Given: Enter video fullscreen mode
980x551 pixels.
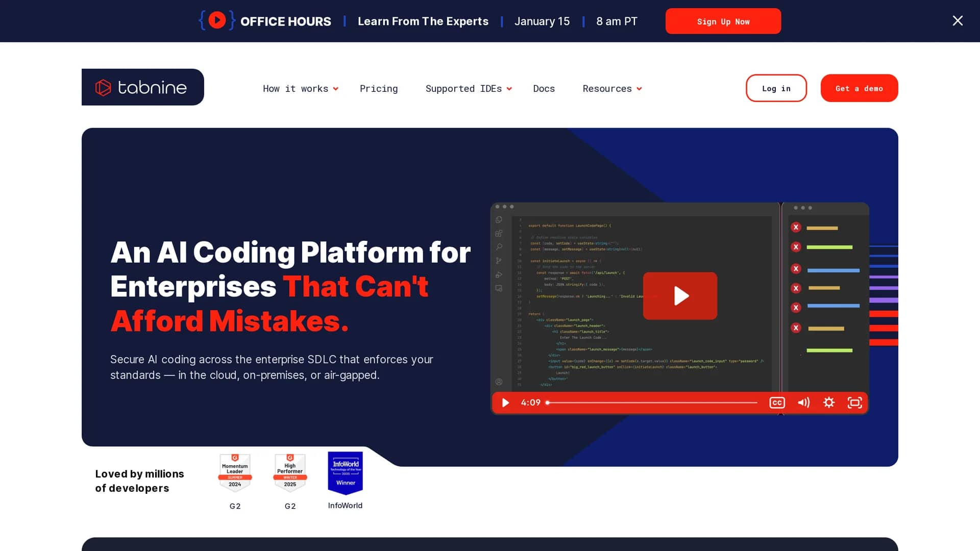Looking at the screenshot, I should pyautogui.click(x=854, y=403).
